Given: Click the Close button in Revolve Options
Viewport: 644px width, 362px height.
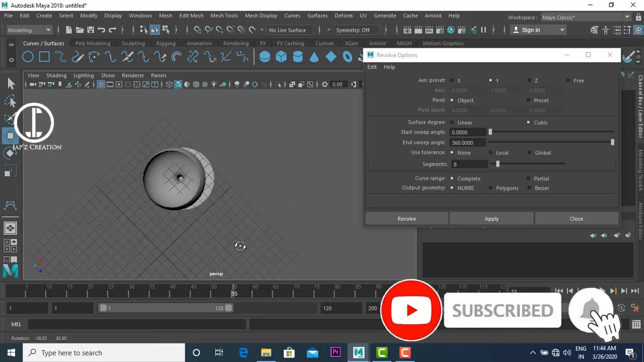Looking at the screenshot, I should [x=577, y=219].
